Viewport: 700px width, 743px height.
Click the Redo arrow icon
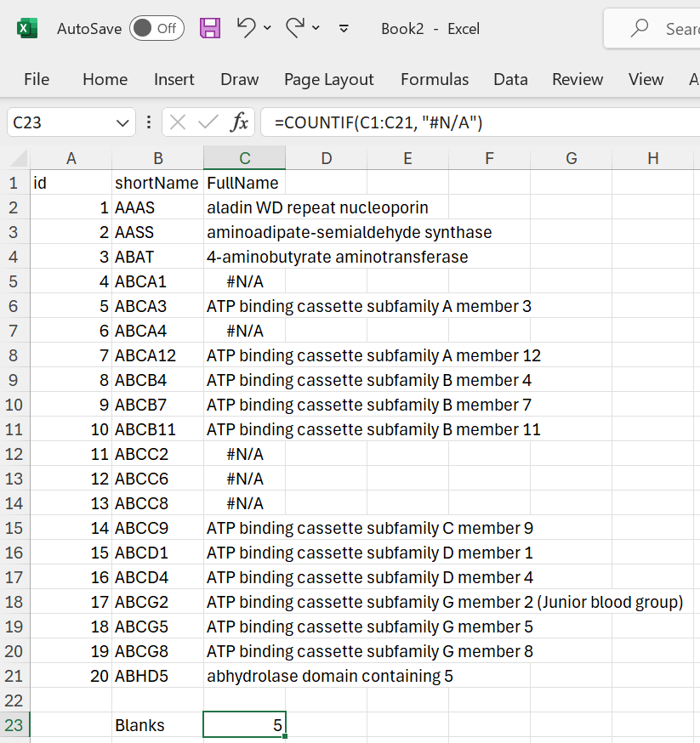[x=295, y=28]
